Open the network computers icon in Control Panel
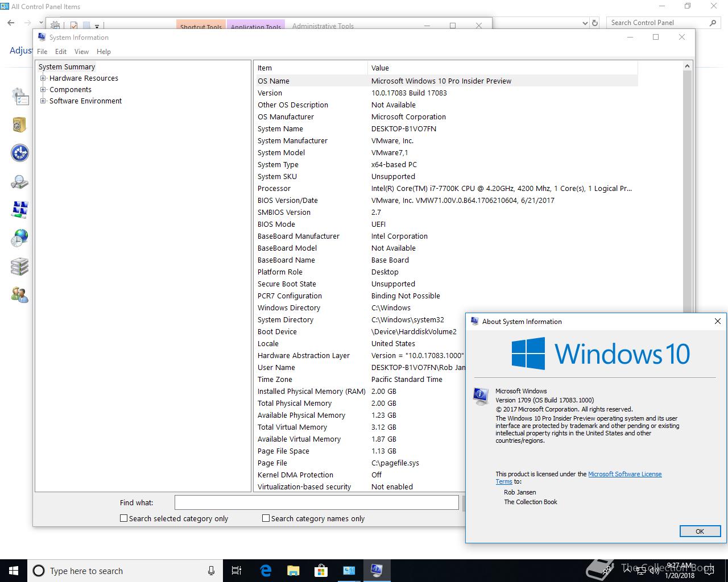Viewport: 728px width, 582px height. pyautogui.click(x=20, y=210)
